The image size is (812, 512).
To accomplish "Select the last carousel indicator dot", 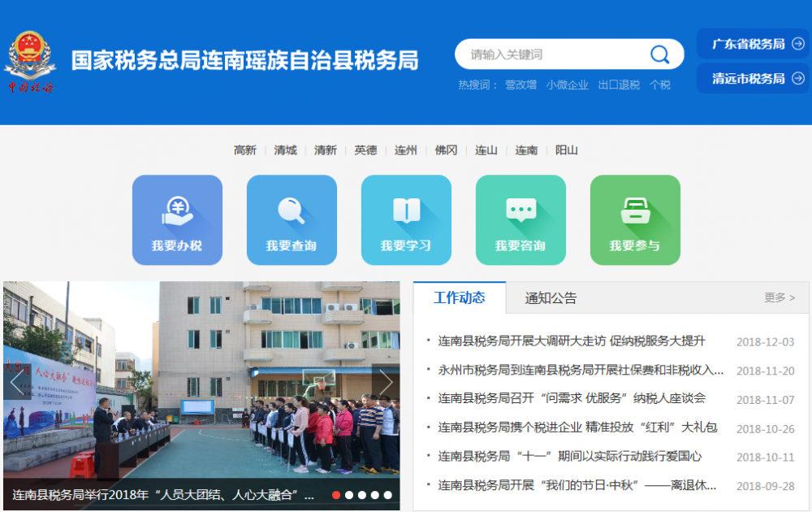I will pos(388,494).
